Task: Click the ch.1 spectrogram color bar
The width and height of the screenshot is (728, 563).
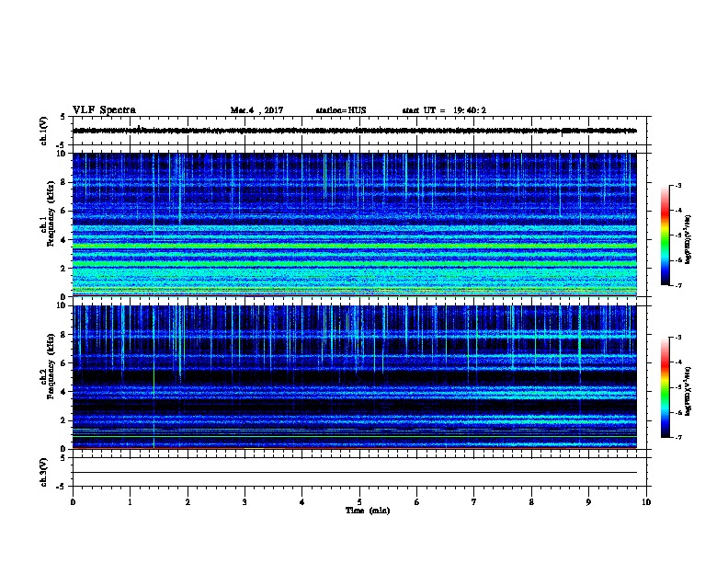Action: click(665, 236)
